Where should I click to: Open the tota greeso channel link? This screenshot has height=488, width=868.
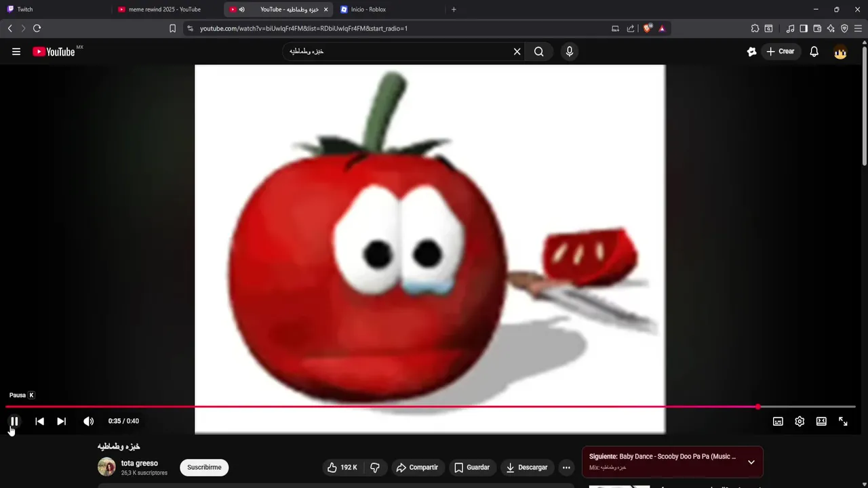point(139,464)
